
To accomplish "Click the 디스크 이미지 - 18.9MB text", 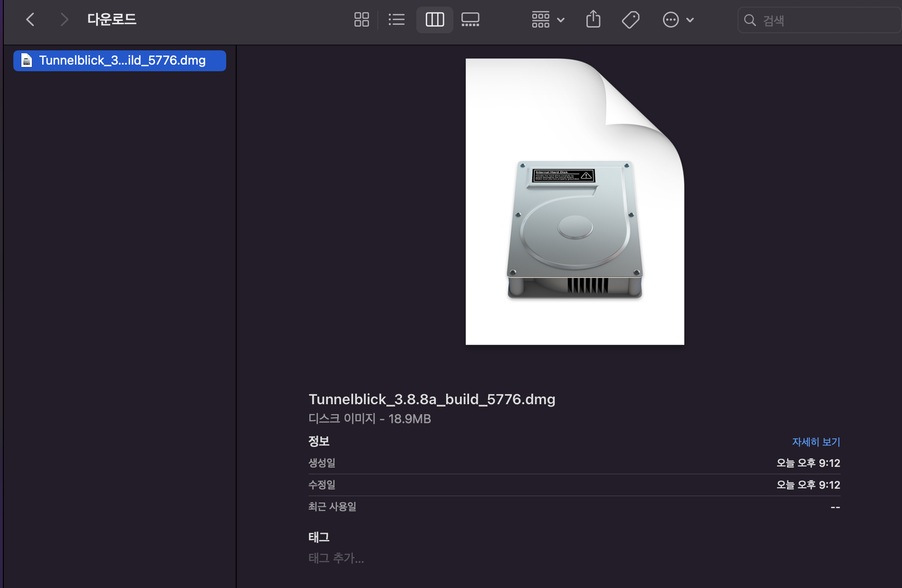I will [370, 418].
